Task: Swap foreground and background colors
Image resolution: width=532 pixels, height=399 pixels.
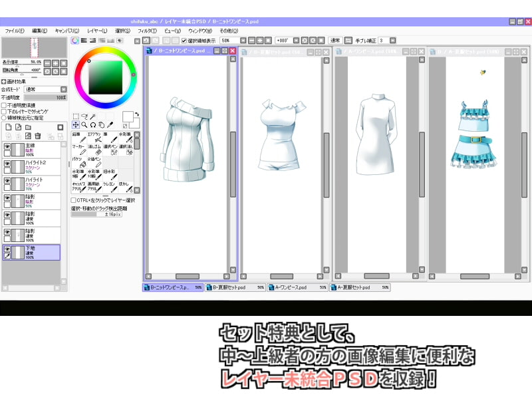Action: coord(137,114)
